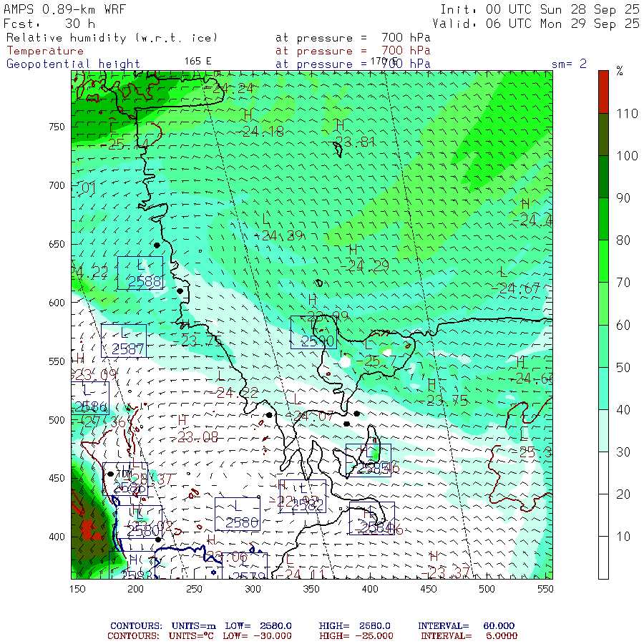Click the boxed L 2580 low marker

(x=237, y=514)
